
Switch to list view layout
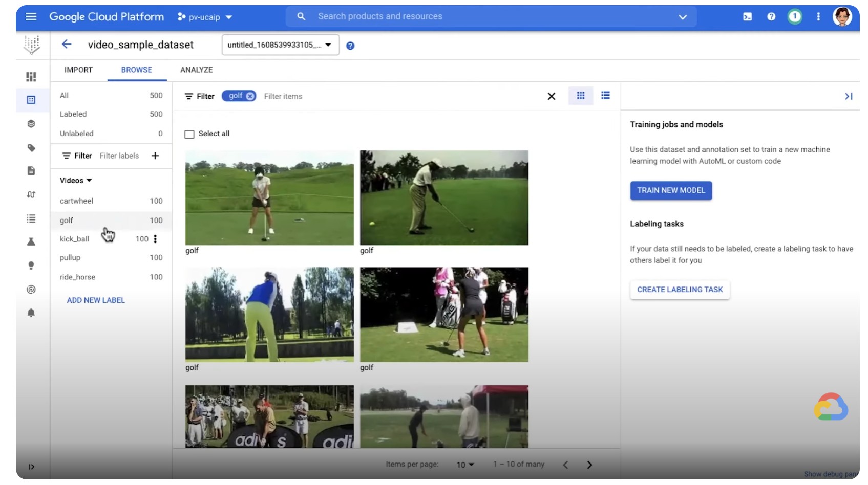point(605,96)
